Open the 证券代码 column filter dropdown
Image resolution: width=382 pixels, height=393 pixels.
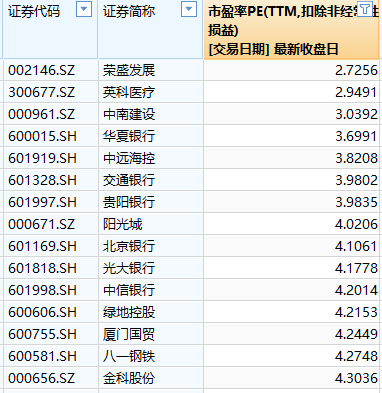click(84, 9)
